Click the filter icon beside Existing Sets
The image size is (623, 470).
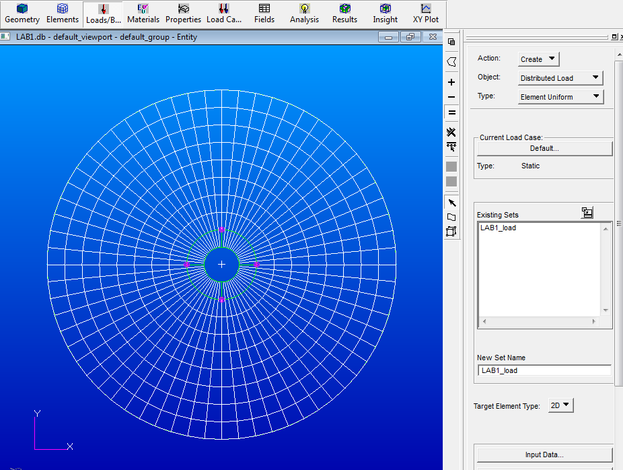(588, 212)
